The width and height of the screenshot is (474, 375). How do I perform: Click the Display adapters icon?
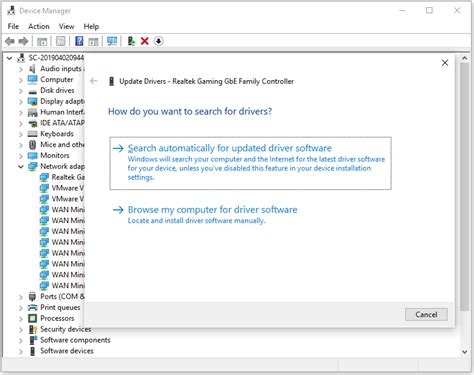click(x=32, y=102)
